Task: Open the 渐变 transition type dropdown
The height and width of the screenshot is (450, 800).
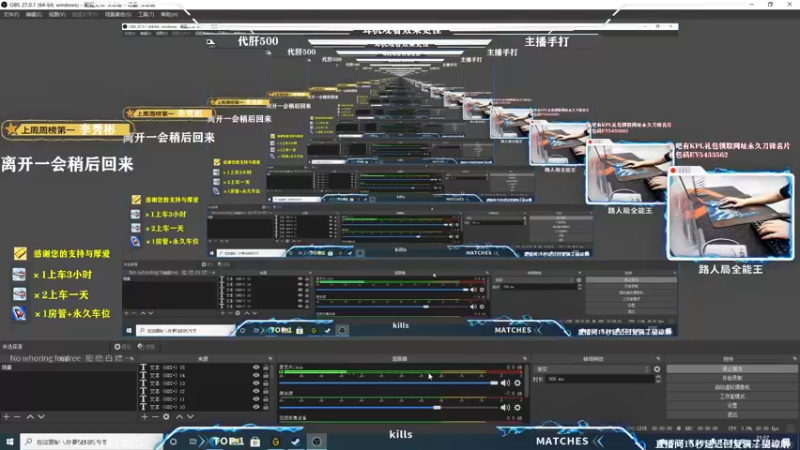Action: (x=592, y=369)
